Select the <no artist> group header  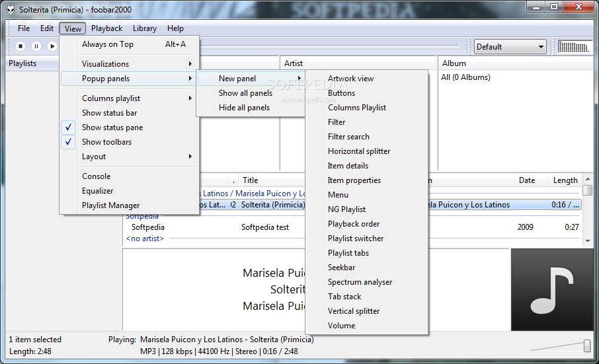click(145, 238)
